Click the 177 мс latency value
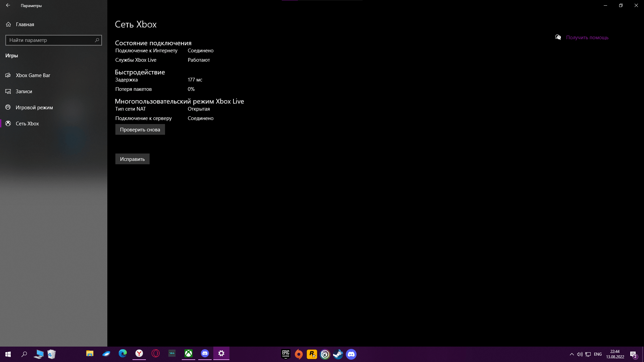The width and height of the screenshot is (644, 362). click(195, 80)
